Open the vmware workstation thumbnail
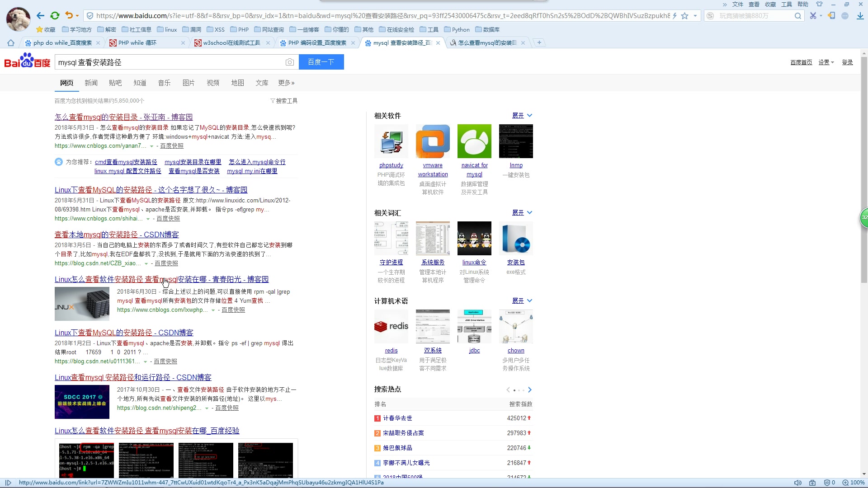Image resolution: width=868 pixels, height=488 pixels. pyautogui.click(x=433, y=141)
